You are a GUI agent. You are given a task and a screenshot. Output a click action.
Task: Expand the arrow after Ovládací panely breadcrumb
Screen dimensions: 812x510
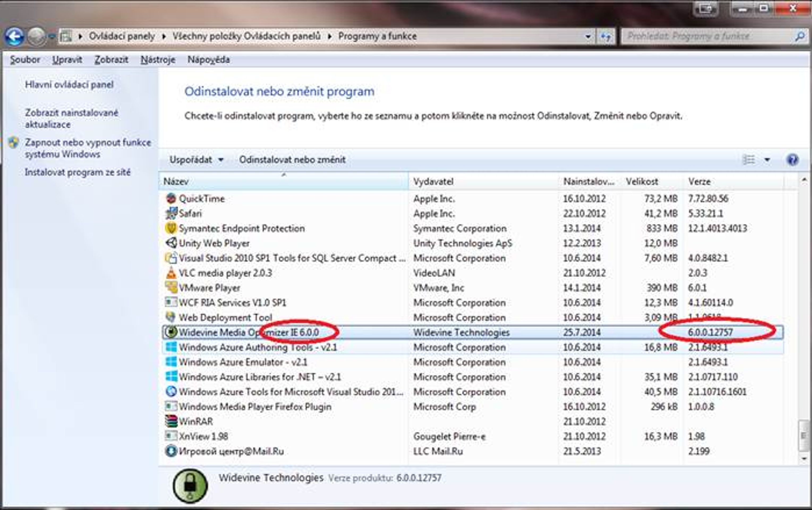(x=164, y=36)
